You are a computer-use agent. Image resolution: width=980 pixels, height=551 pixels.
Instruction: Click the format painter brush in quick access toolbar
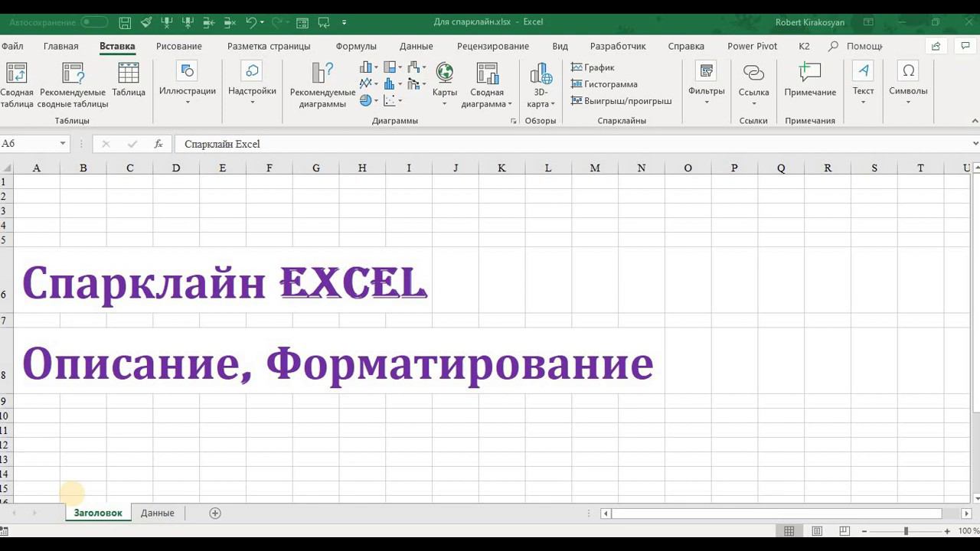[146, 22]
